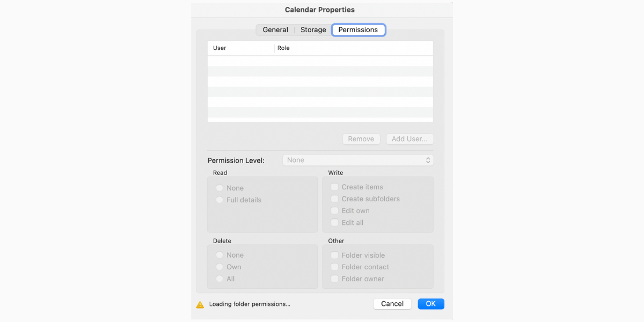Switch to the General tab
The width and height of the screenshot is (644, 322).
coord(275,30)
